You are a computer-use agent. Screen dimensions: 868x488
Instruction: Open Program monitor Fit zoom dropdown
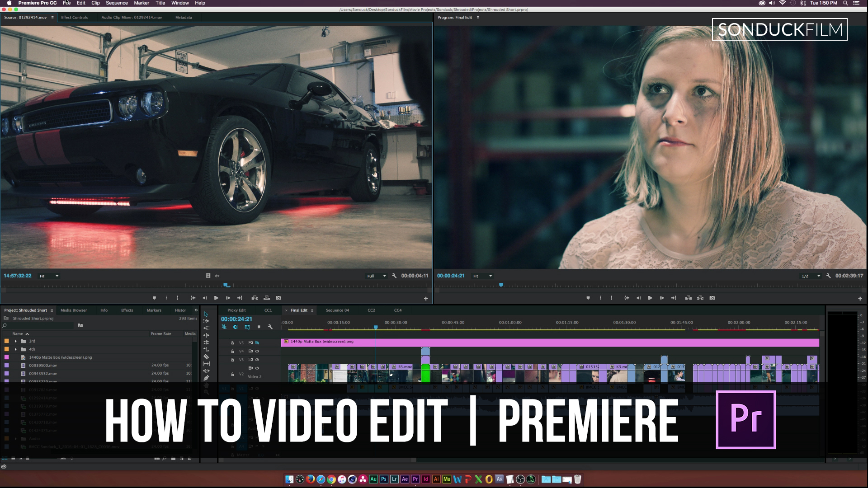tap(483, 276)
